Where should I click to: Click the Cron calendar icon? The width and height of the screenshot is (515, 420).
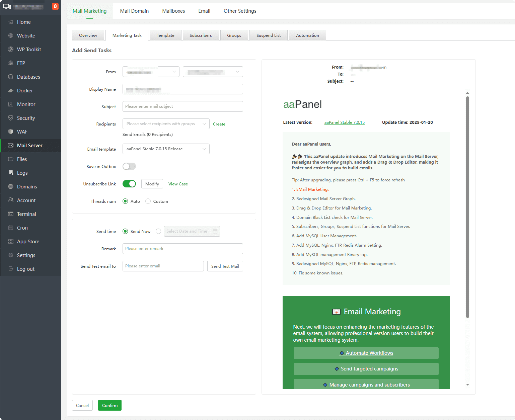click(x=11, y=228)
